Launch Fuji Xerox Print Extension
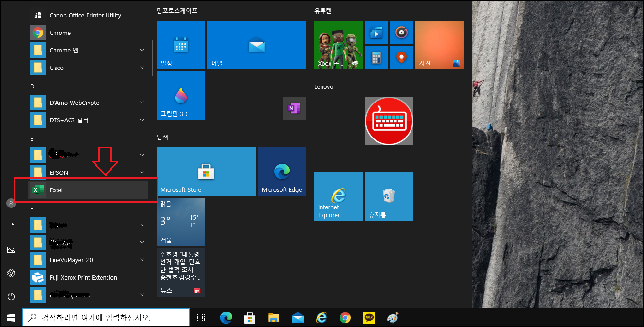The width and height of the screenshot is (644, 327). [x=88, y=277]
